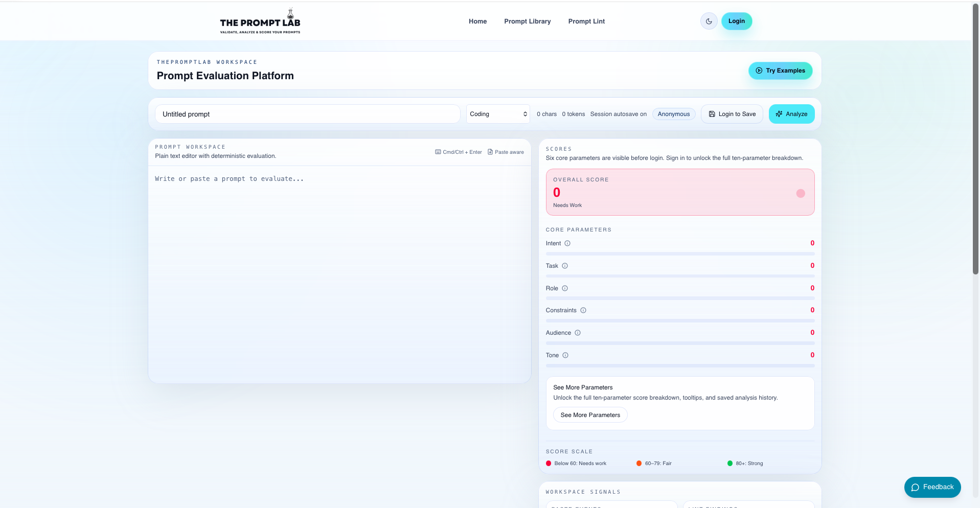Click the 'Needs Work' score label
This screenshot has height=508, width=980.
click(567, 205)
